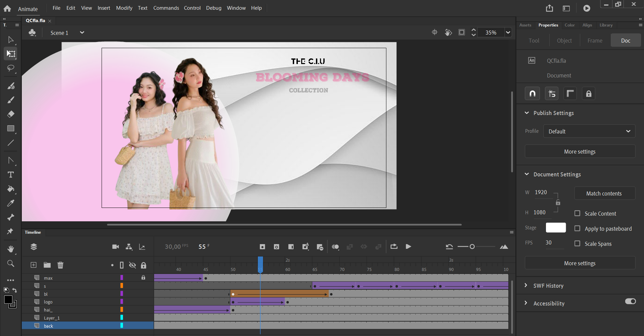This screenshot has width=644, height=336.
Task: Click the Center Stage icon
Action: point(434,32)
